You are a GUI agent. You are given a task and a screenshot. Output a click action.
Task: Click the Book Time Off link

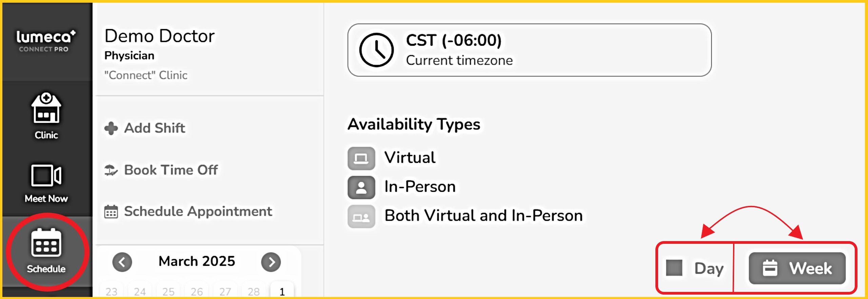click(x=171, y=170)
